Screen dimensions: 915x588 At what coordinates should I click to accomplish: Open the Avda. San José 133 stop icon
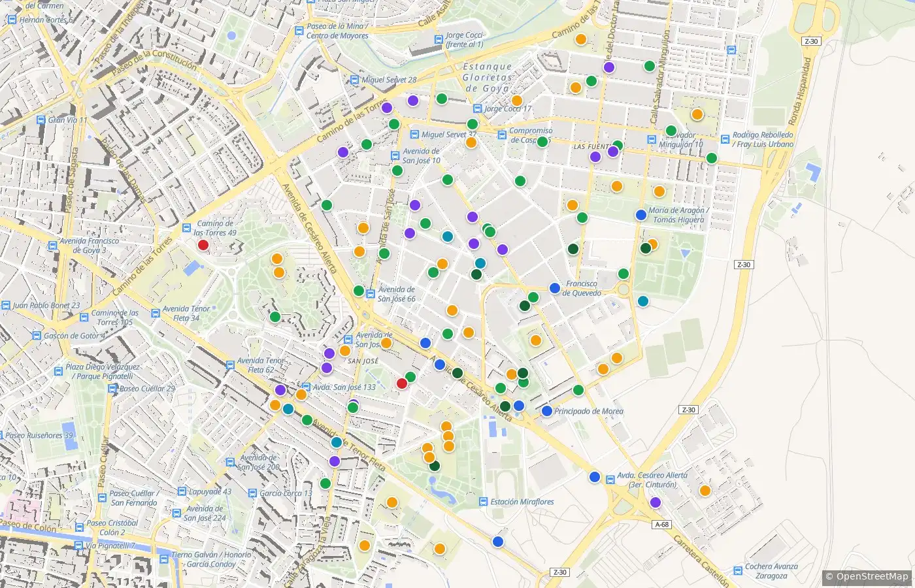coord(305,387)
